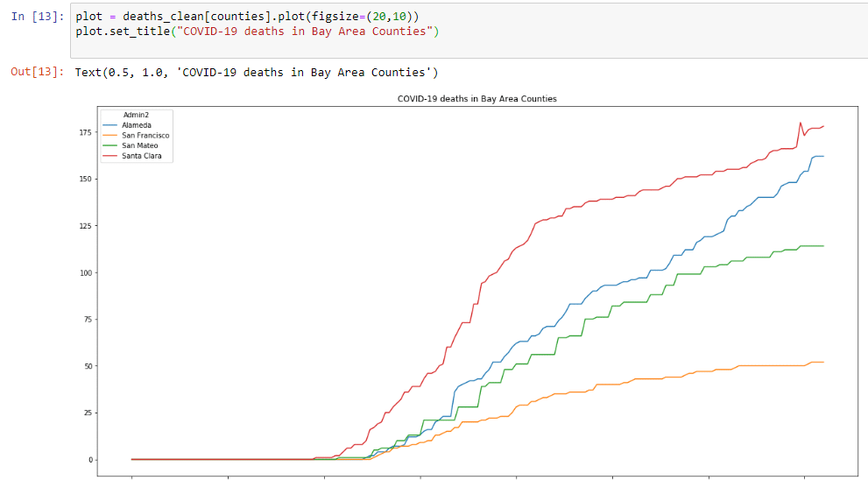Click the spike peak of the red Santa Clara line
The height and width of the screenshot is (487, 868).
(x=801, y=123)
